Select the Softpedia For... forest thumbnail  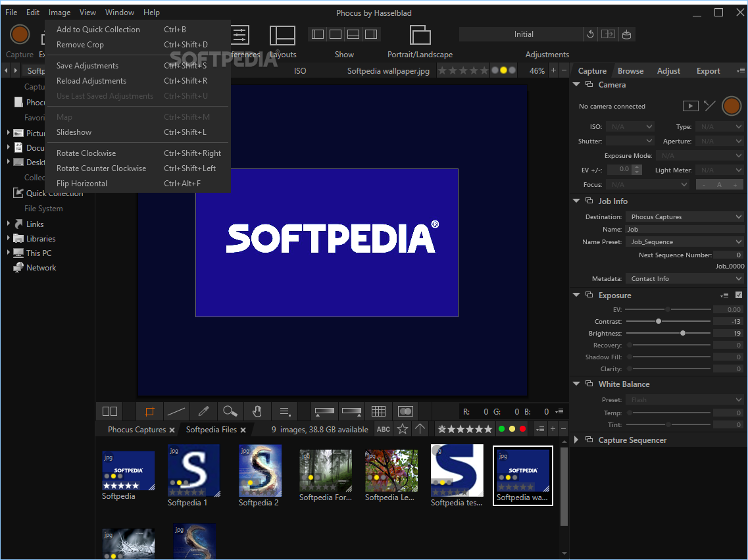click(326, 471)
